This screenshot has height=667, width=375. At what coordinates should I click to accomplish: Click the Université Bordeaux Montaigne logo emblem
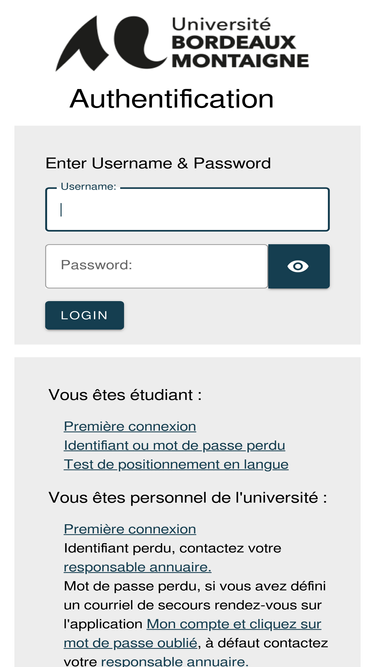(111, 43)
